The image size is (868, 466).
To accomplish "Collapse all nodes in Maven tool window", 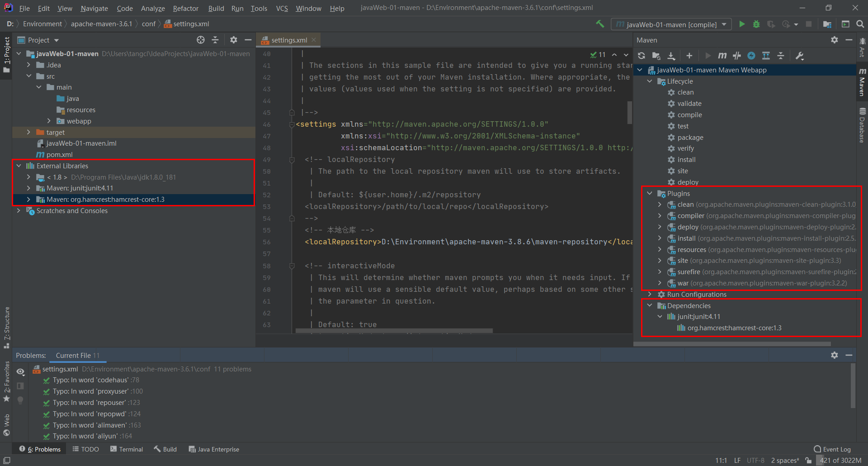I will coord(781,56).
